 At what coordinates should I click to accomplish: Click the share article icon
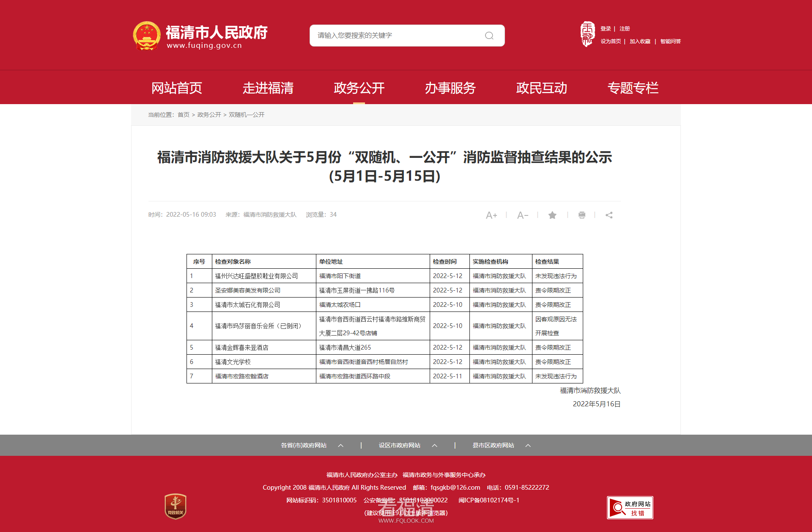tap(609, 215)
